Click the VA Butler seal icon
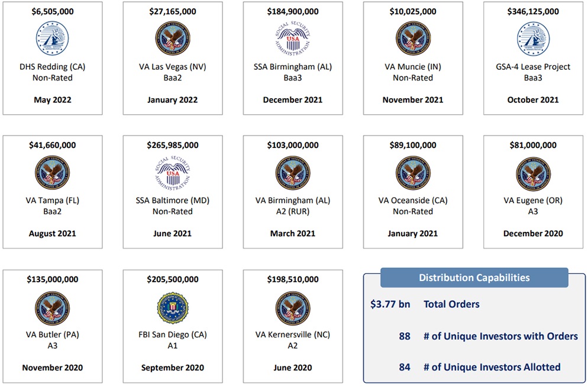Image resolution: width=588 pixels, height=387 pixels. [52, 308]
